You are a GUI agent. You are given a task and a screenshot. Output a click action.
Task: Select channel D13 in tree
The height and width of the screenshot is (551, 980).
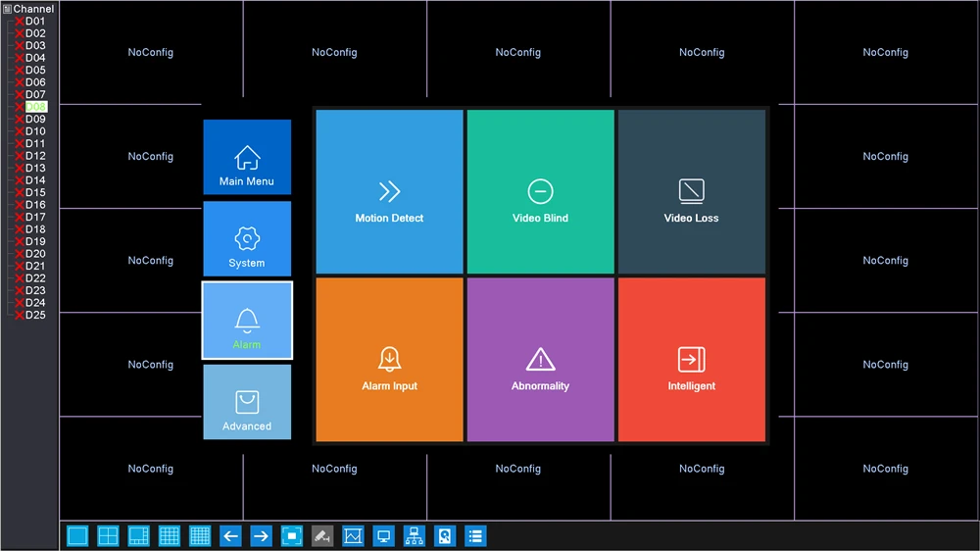coord(35,169)
